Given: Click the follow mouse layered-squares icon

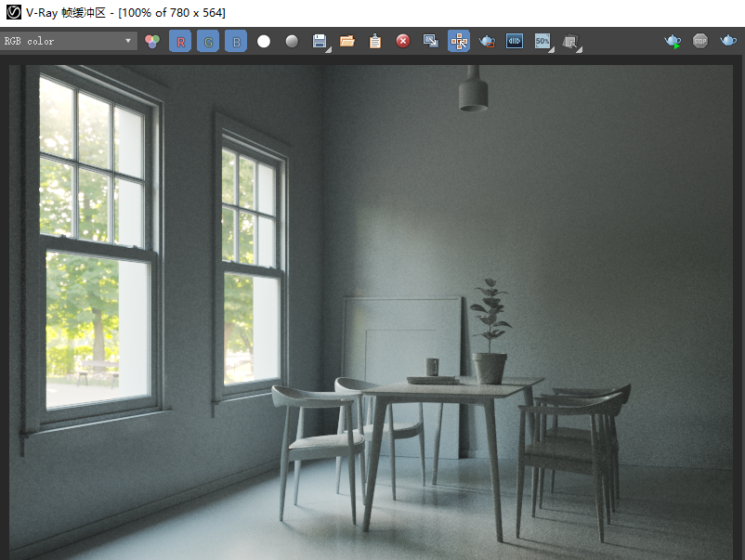Looking at the screenshot, I should [571, 42].
